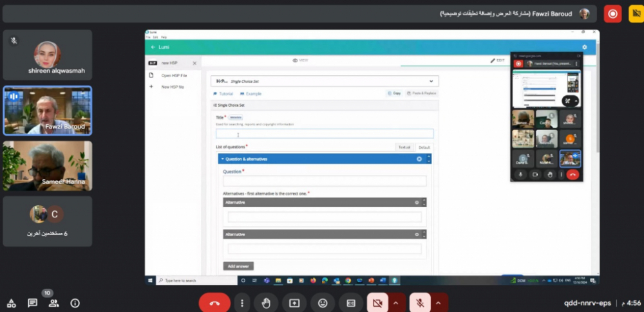This screenshot has width=644, height=312.
Task: Open the Tutorial link
Action: click(x=223, y=94)
